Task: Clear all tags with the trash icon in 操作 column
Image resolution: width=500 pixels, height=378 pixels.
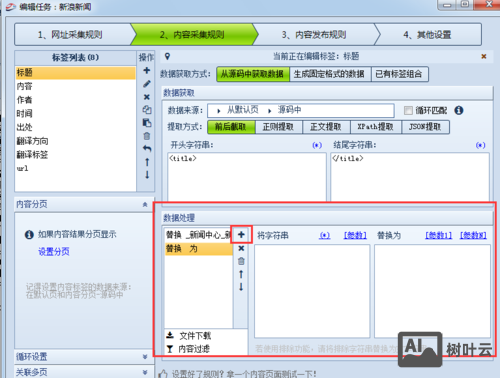Action: 147,136
